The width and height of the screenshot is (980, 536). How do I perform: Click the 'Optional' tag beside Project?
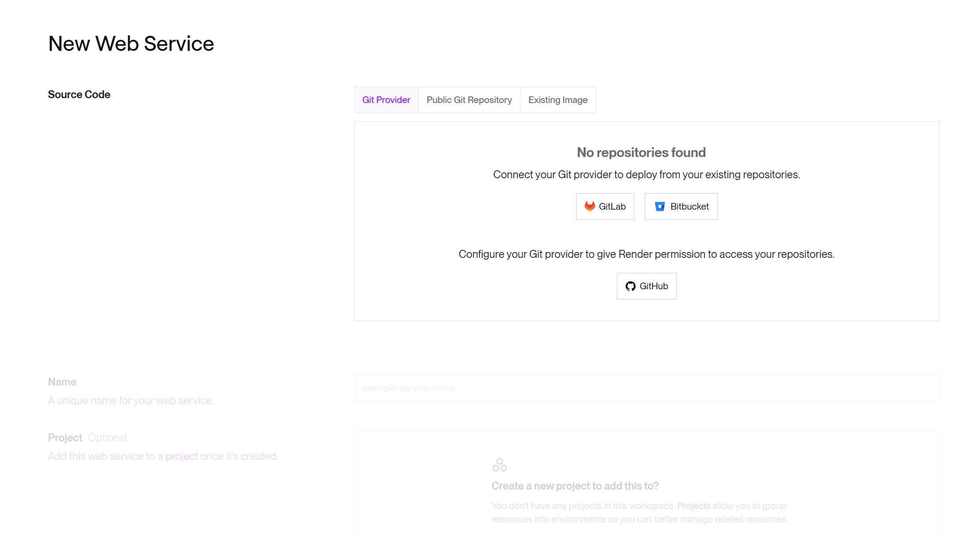point(107,437)
